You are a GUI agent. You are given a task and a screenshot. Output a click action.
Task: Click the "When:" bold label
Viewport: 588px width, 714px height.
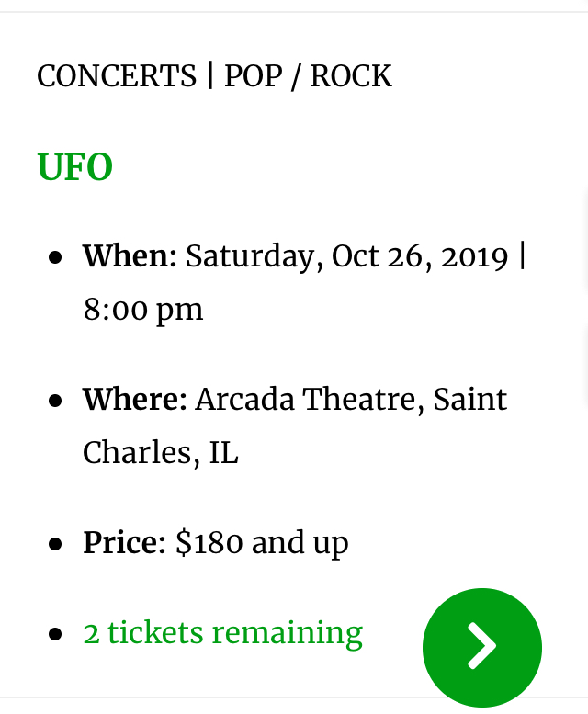click(130, 255)
